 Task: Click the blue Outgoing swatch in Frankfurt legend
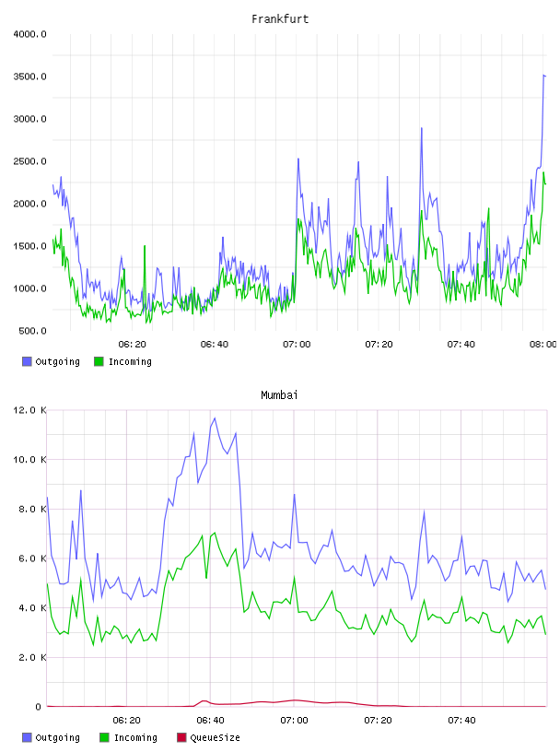[x=27, y=361]
